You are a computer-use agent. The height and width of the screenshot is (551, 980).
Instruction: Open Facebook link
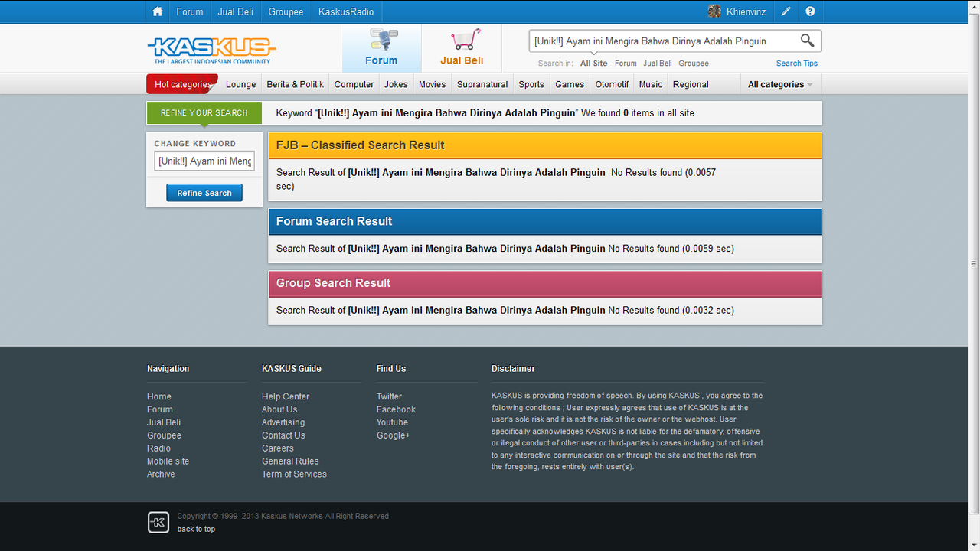[396, 409]
